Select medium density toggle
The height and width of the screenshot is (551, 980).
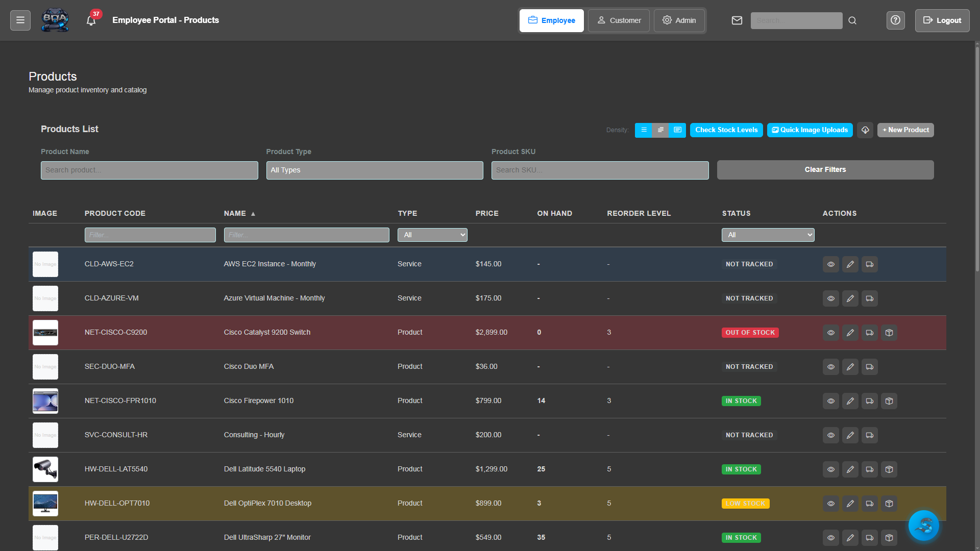pos(660,130)
